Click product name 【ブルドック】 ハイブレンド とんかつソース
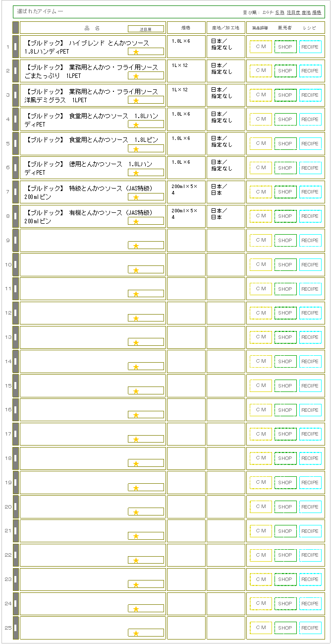The image size is (331, 644). tap(87, 43)
